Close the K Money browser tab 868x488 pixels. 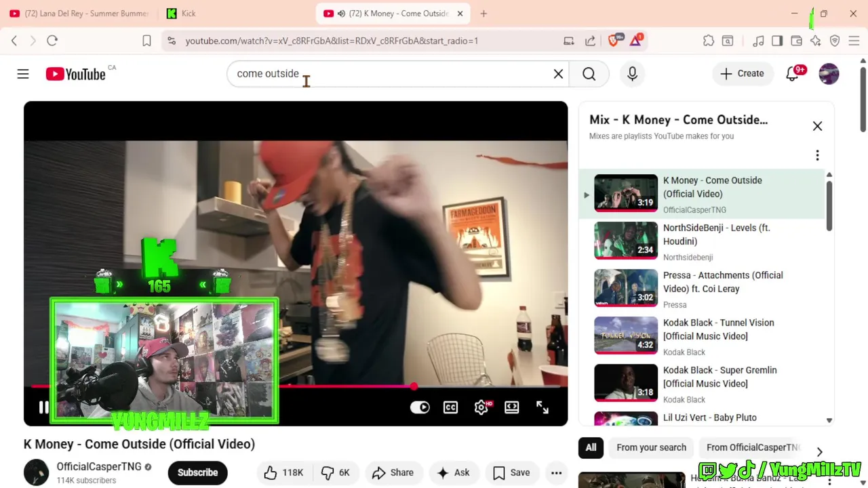tap(460, 14)
